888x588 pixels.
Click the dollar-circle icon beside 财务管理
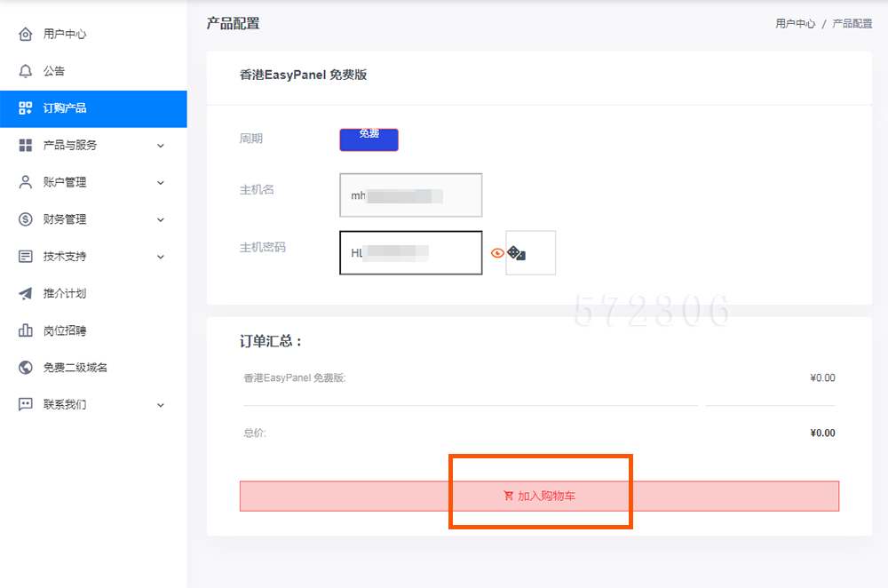26,219
